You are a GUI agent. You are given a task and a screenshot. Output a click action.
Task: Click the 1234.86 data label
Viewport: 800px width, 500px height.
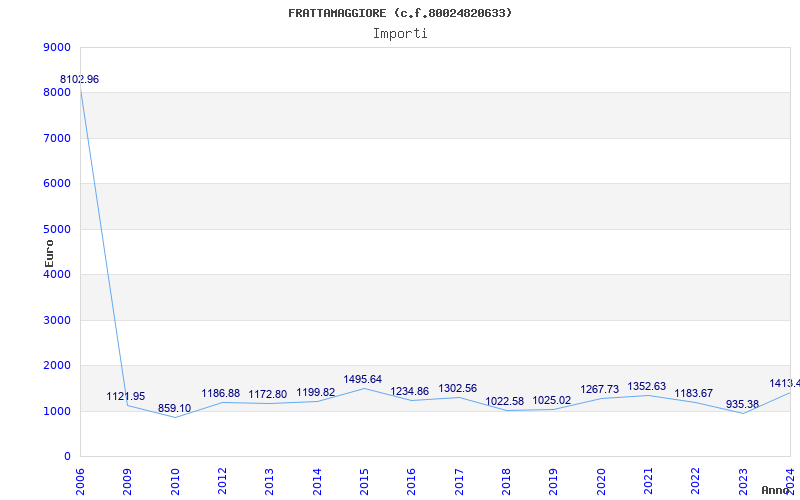click(x=410, y=391)
